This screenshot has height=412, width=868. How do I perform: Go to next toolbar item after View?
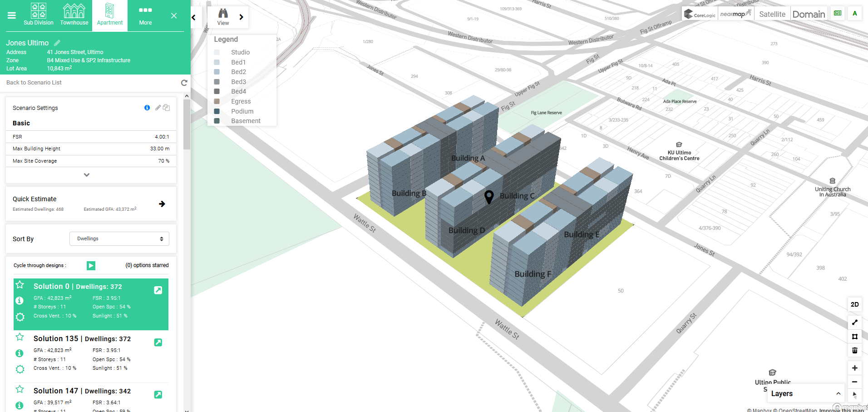click(x=242, y=17)
